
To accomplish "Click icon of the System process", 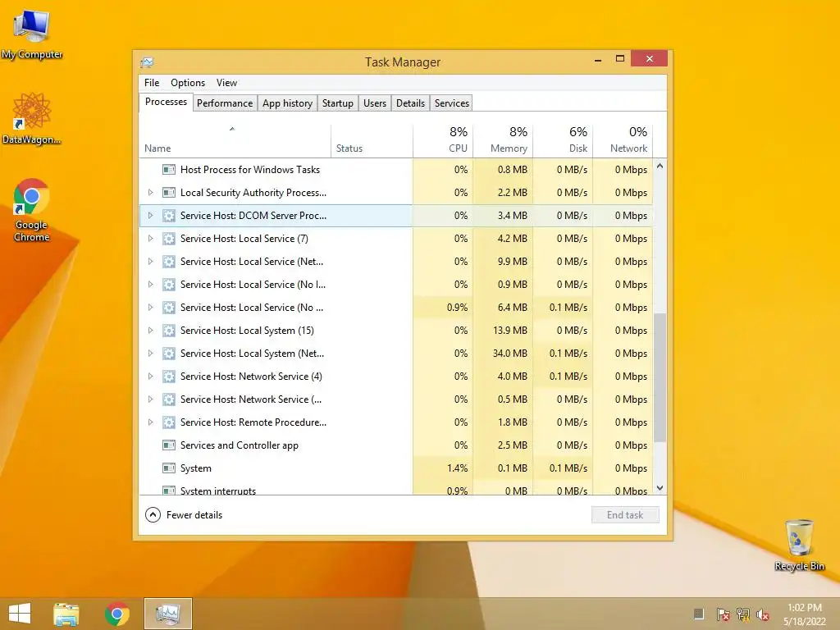I will pyautogui.click(x=169, y=468).
